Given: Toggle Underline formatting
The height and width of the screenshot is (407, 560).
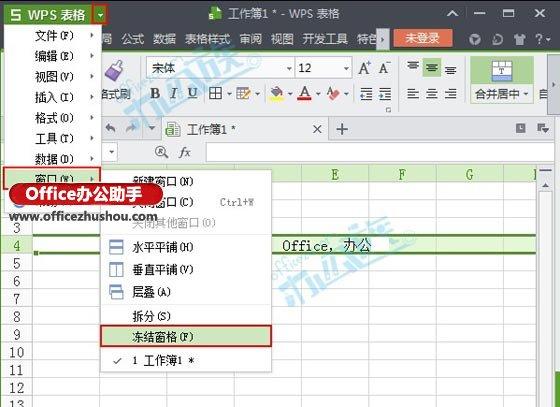Looking at the screenshot, I should (192, 94).
